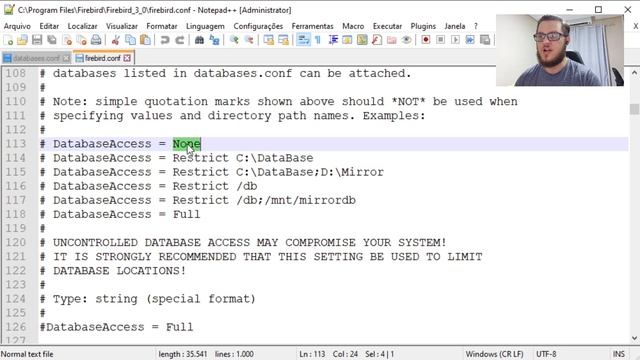Save the recorded macro icon

click(x=485, y=40)
